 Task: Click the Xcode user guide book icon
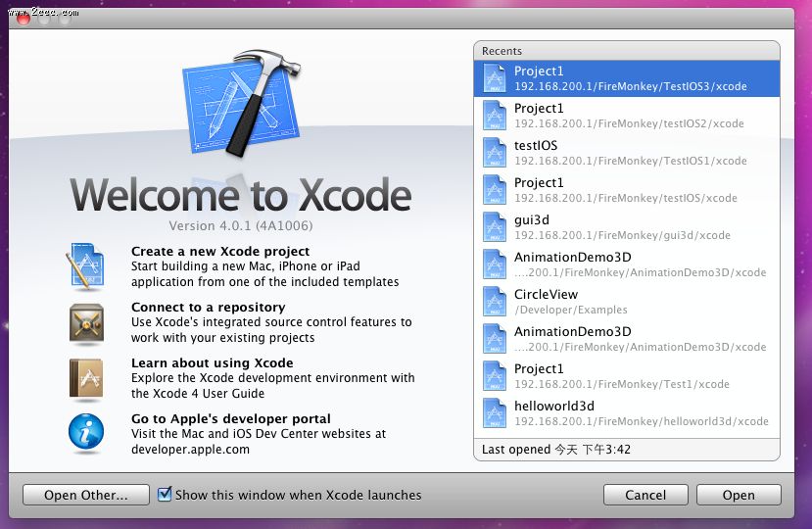[86, 379]
